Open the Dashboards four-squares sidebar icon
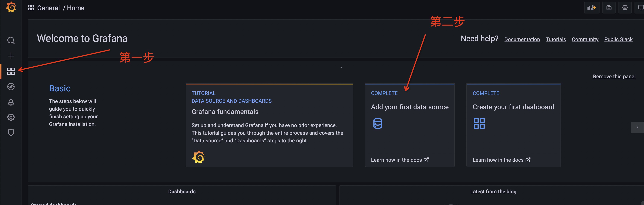The height and width of the screenshot is (205, 644). (x=11, y=71)
